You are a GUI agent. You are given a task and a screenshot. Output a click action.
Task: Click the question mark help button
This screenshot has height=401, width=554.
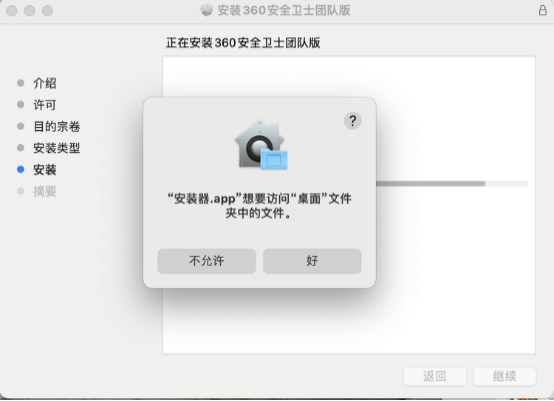(352, 121)
